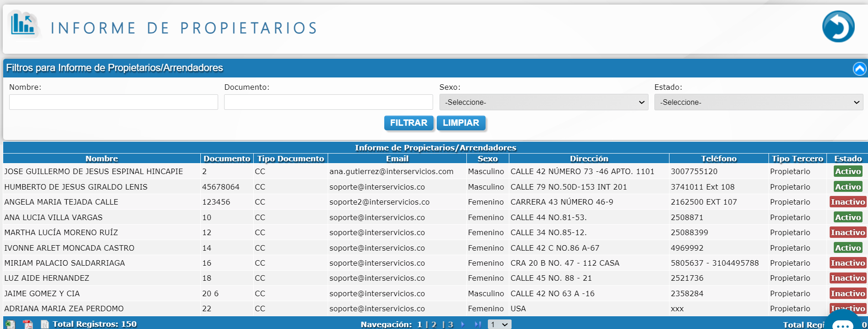Image resolution: width=868 pixels, height=329 pixels.
Task: Click the back arrow icon at top right
Action: [x=838, y=27]
